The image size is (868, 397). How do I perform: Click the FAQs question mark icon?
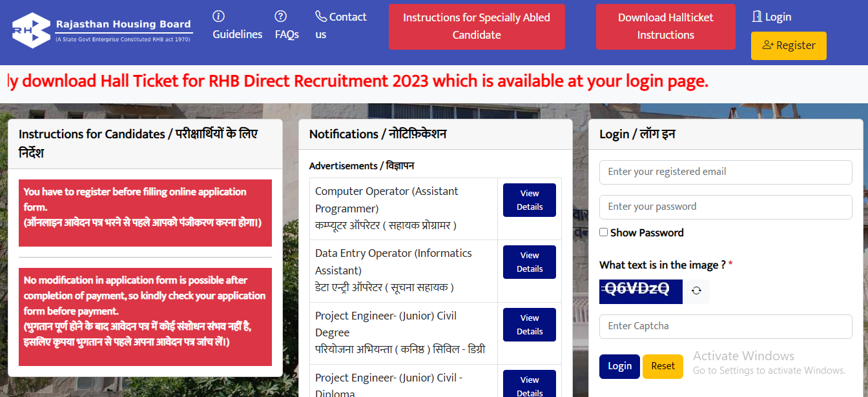click(x=280, y=16)
